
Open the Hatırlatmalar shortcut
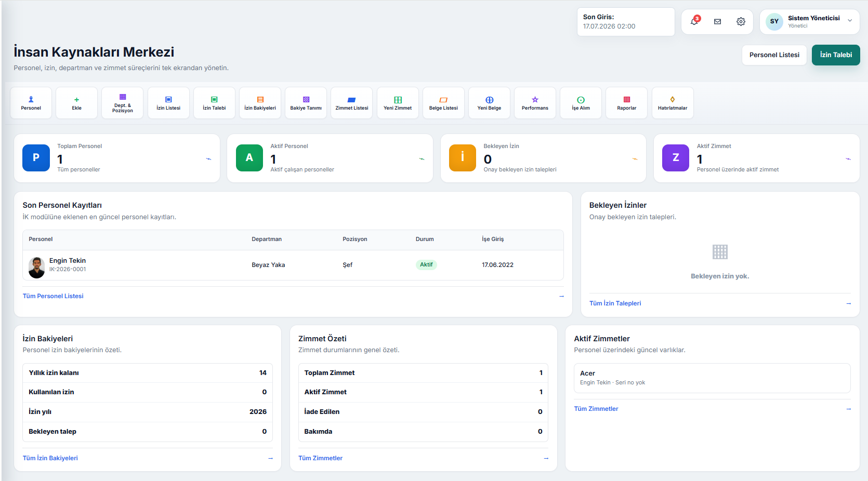[673, 103]
